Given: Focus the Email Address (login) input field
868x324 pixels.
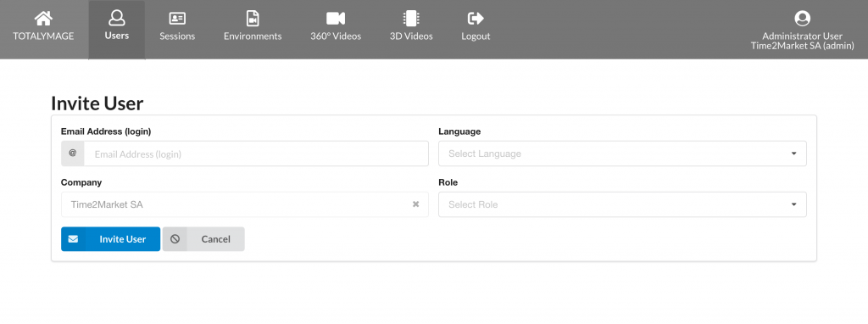Looking at the screenshot, I should (x=256, y=154).
